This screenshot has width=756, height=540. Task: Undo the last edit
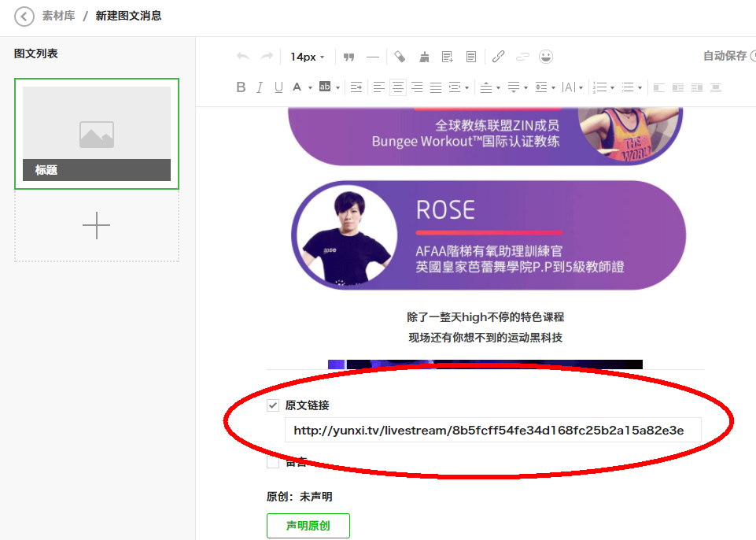tap(243, 57)
